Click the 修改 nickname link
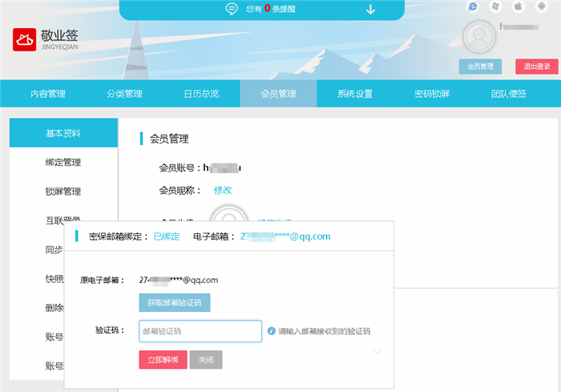 223,190
